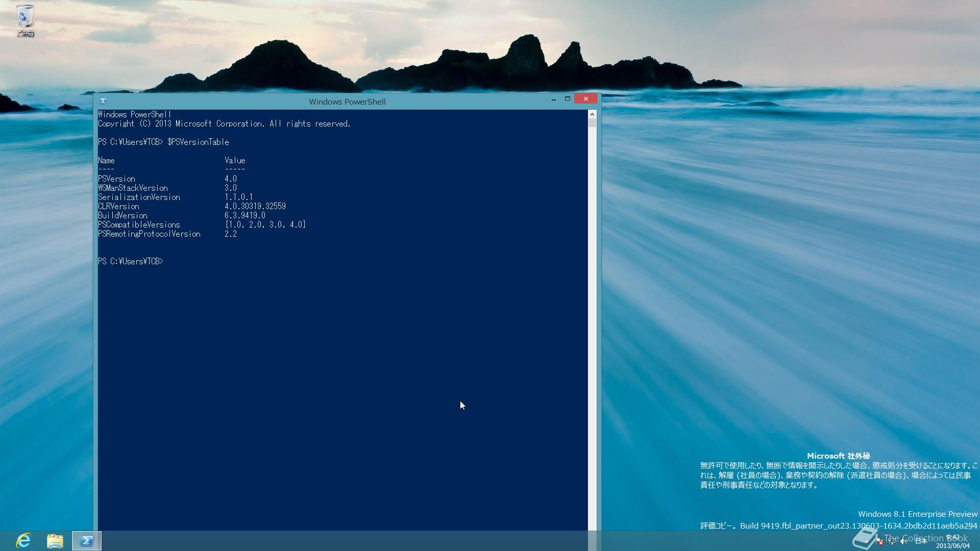980x551 pixels.
Task: Click the PowerShell scrollbar up arrow
Action: (592, 114)
